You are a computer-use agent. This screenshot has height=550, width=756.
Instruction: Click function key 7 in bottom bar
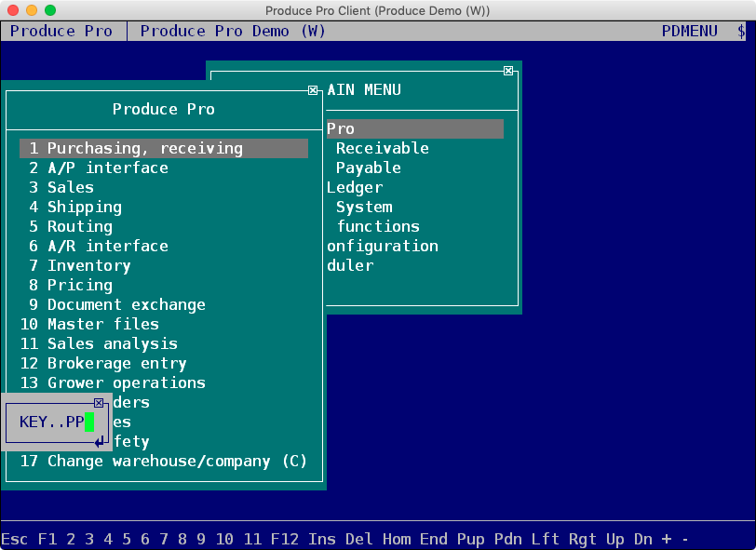coord(164,539)
